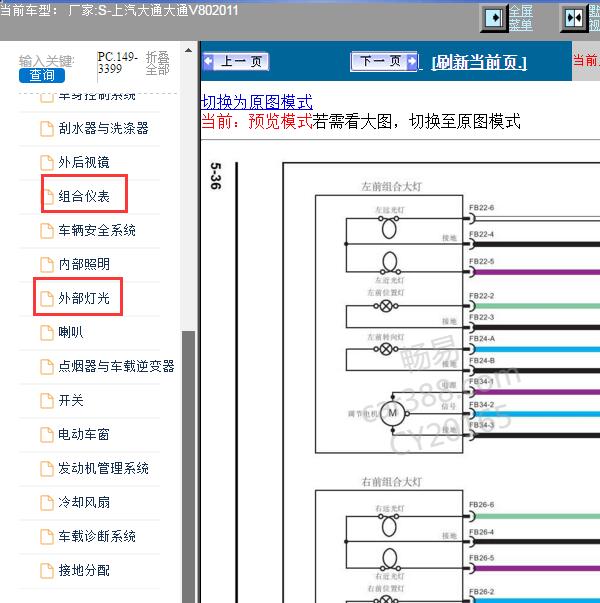Click the sidebar scrollbar thumb

click(x=188, y=466)
